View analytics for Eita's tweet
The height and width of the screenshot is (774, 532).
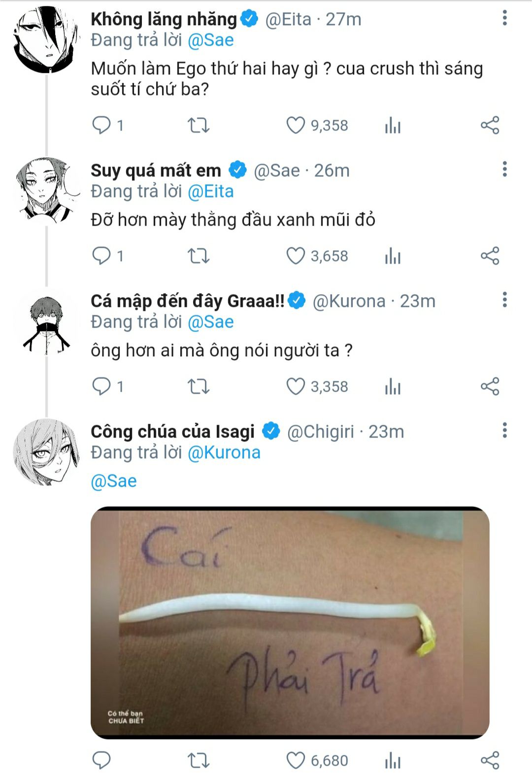[393, 125]
